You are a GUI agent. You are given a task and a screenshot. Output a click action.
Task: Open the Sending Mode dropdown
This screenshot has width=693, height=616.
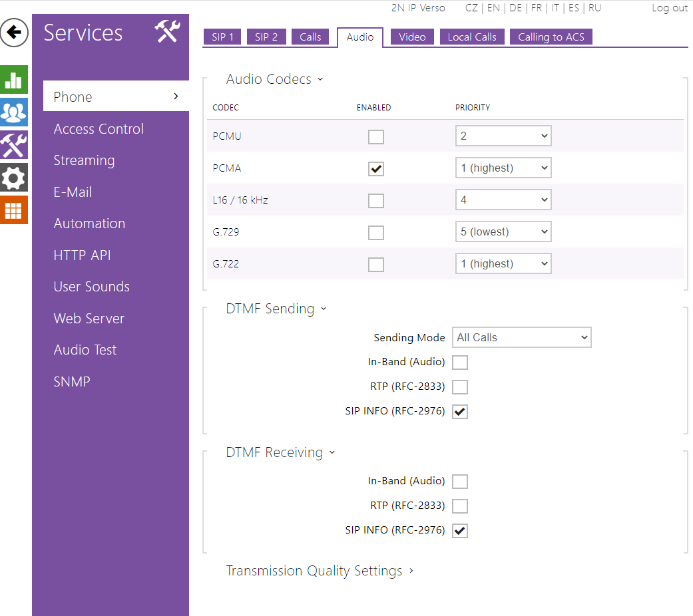click(521, 338)
